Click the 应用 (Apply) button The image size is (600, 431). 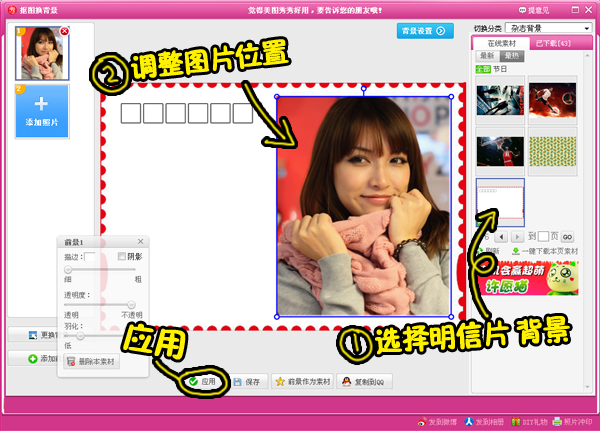tap(202, 381)
